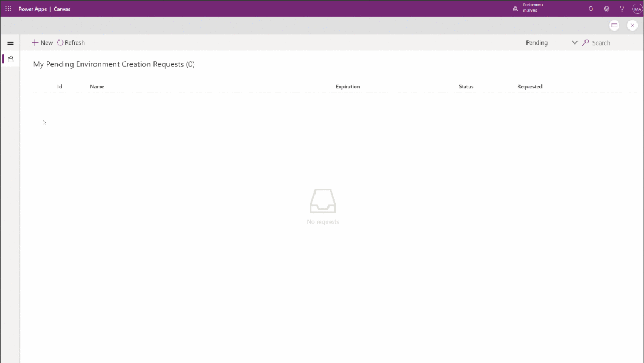Screen dimensions: 644x363
Task: Click the help question mark icon
Action: click(622, 9)
